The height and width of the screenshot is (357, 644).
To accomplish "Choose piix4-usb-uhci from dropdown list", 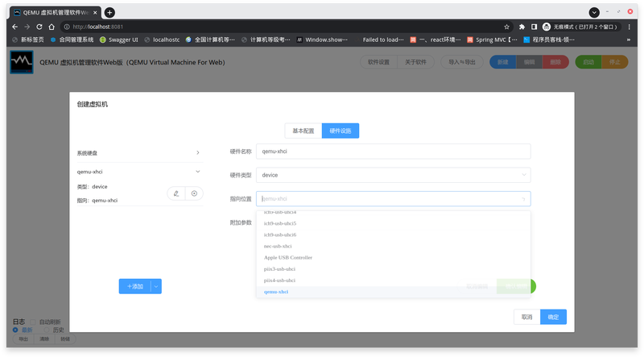I will click(393, 280).
